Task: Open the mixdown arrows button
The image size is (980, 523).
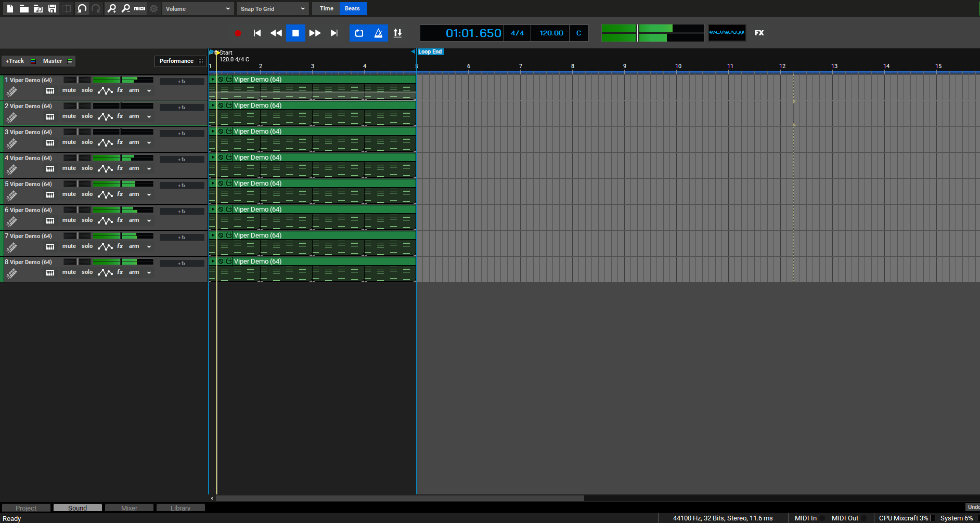Action: coord(397,33)
